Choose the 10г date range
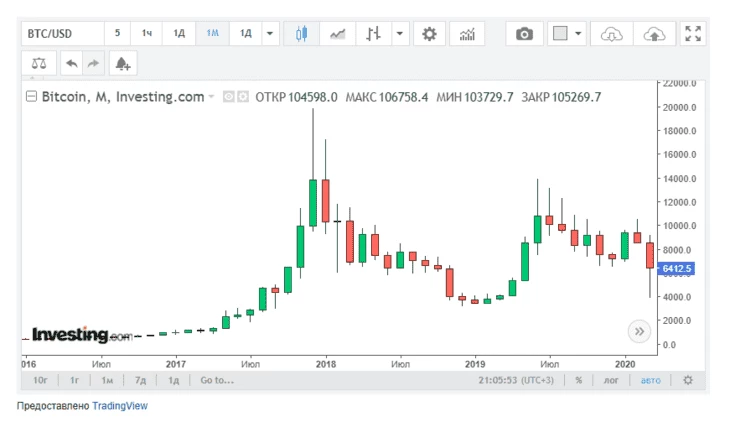Image resolution: width=730 pixels, height=422 pixels. click(41, 380)
